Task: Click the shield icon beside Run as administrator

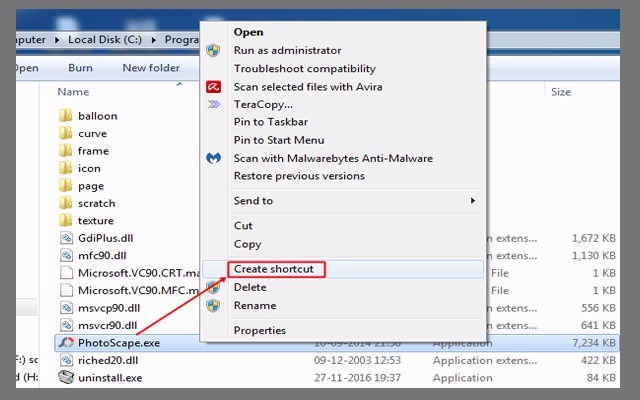Action: (x=213, y=50)
